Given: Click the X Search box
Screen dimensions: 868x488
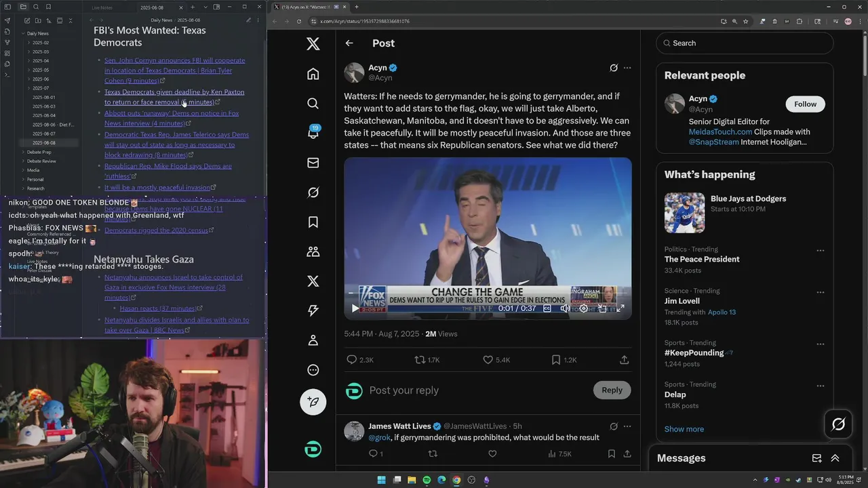Looking at the screenshot, I should pos(745,43).
